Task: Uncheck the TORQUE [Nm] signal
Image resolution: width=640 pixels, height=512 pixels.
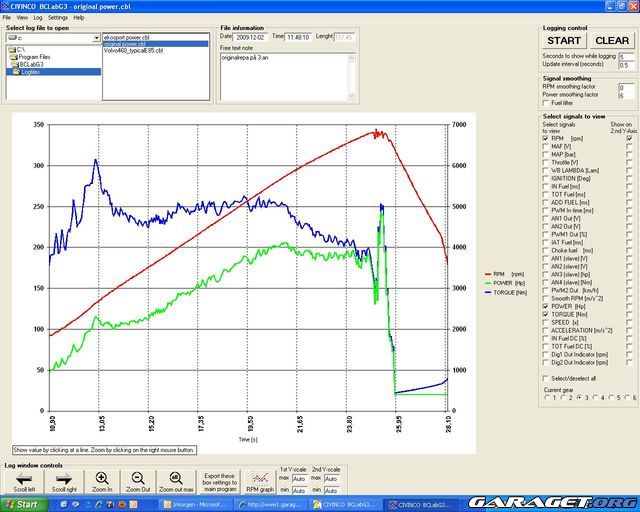Action: click(546, 314)
